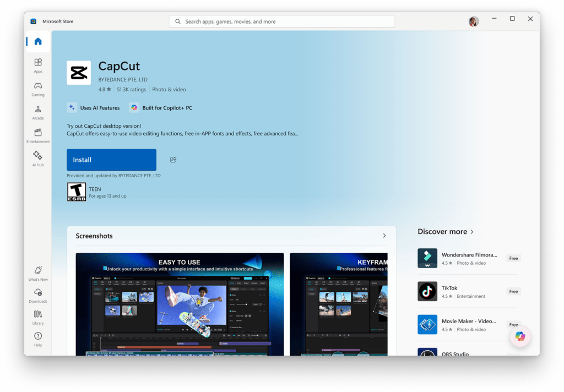The height and width of the screenshot is (392, 564).
Task: Click the search apps field
Action: [281, 21]
